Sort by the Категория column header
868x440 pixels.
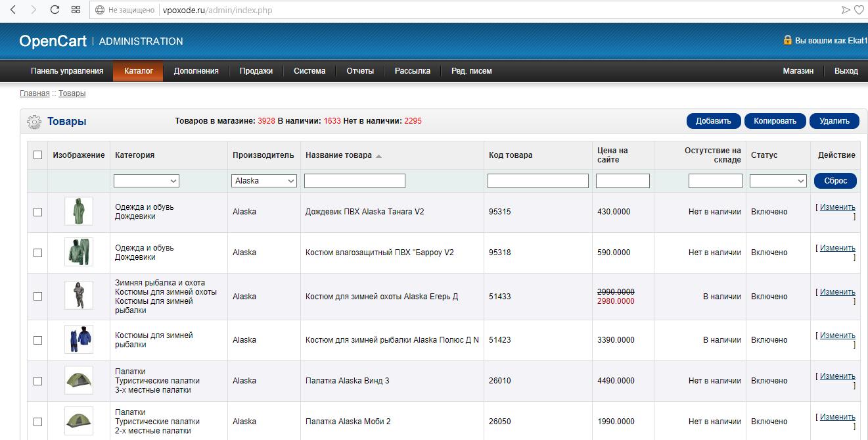(135, 155)
